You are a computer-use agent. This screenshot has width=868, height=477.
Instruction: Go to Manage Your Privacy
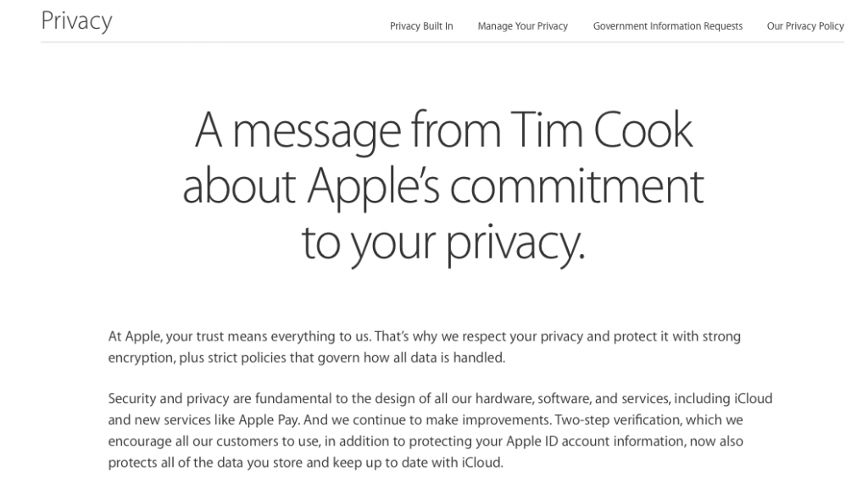pyautogui.click(x=522, y=26)
